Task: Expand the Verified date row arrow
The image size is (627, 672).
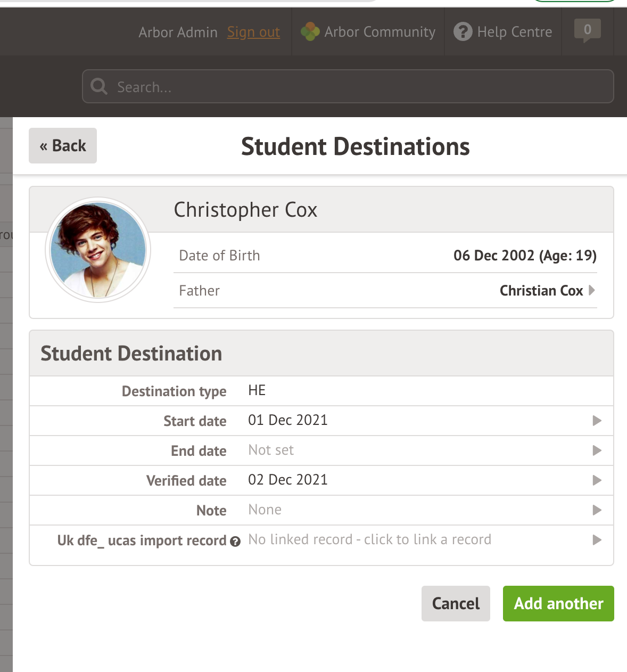Action: (597, 480)
